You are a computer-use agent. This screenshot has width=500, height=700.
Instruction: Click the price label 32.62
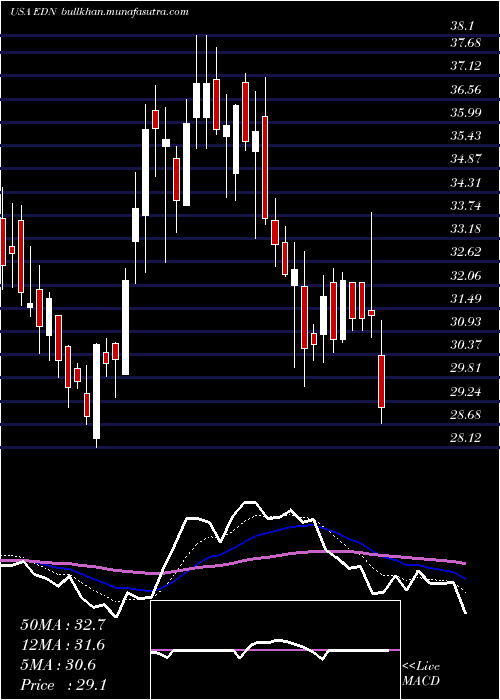(x=466, y=252)
